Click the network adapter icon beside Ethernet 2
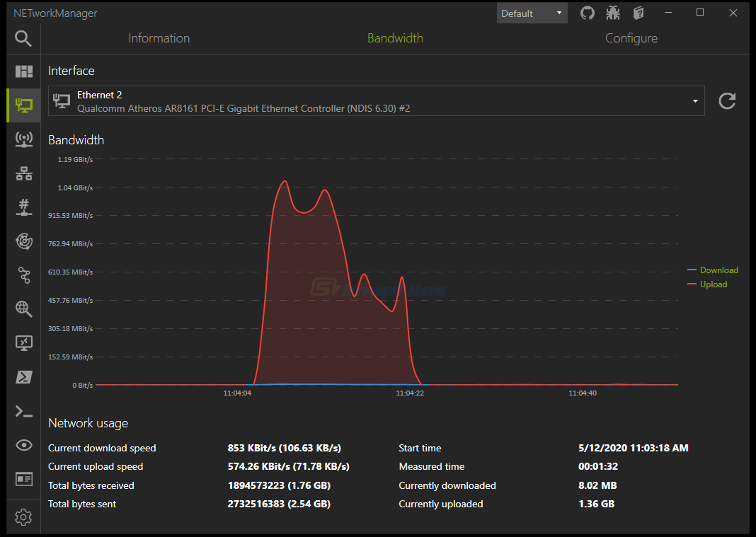The image size is (756, 537). [62, 100]
